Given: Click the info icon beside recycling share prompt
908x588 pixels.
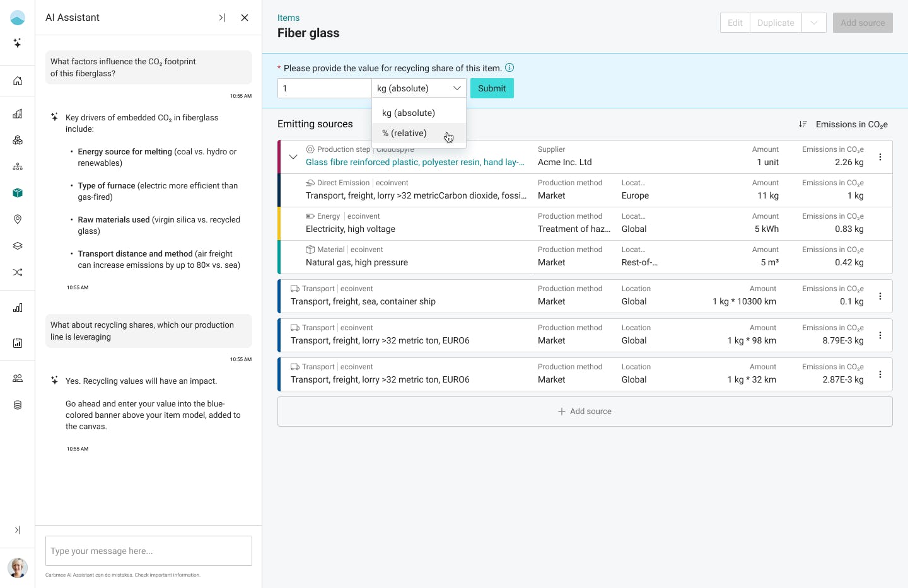Looking at the screenshot, I should pos(509,68).
